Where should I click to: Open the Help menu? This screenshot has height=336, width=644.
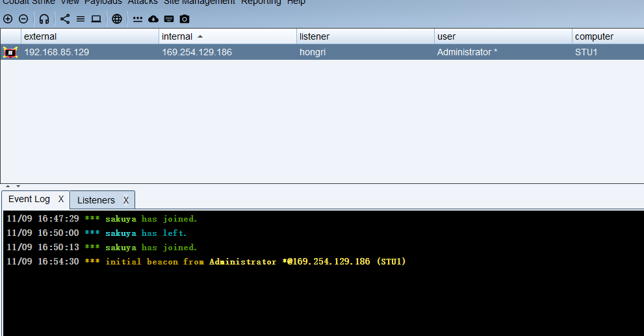296,2
